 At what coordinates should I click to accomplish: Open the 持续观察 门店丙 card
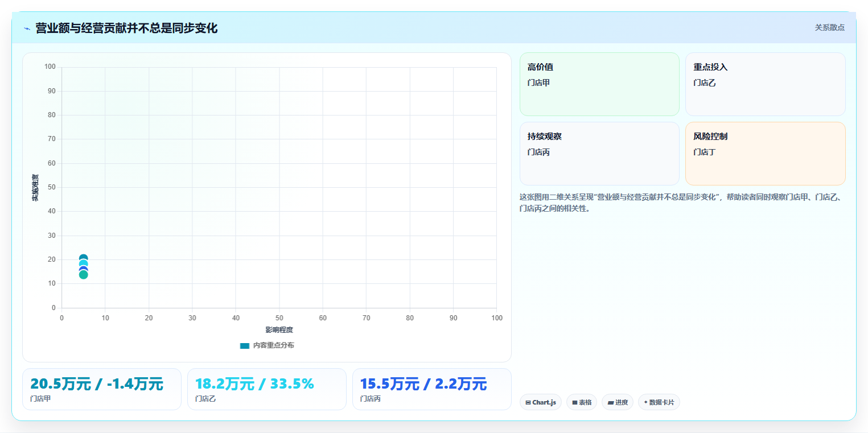coord(599,154)
